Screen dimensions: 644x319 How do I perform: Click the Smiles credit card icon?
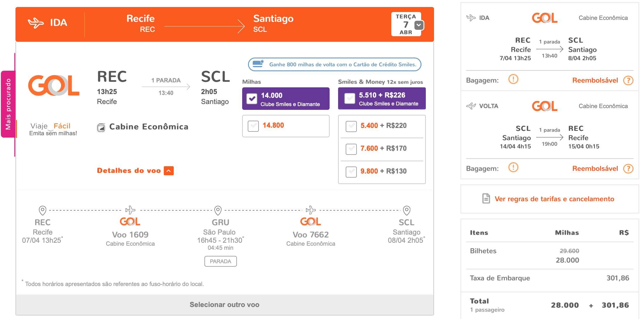coord(258,63)
